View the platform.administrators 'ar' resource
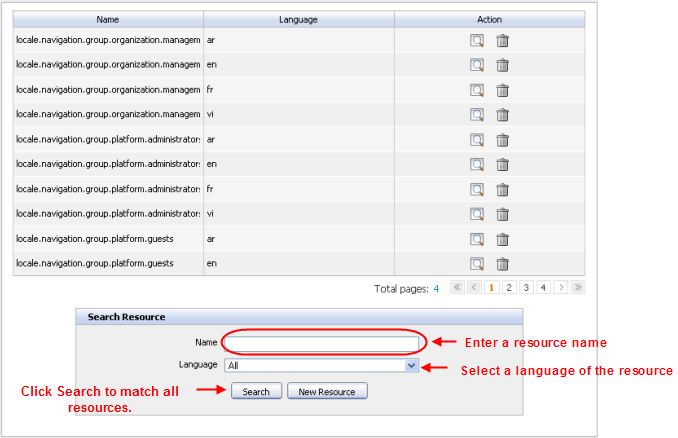 (x=477, y=141)
